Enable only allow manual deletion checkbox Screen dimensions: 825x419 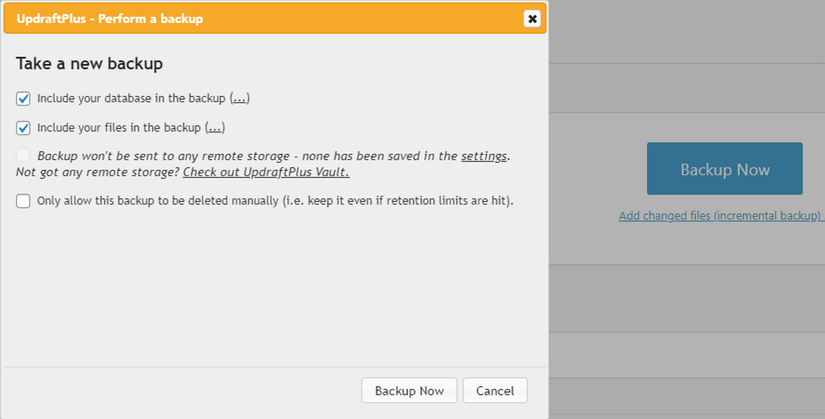click(23, 201)
